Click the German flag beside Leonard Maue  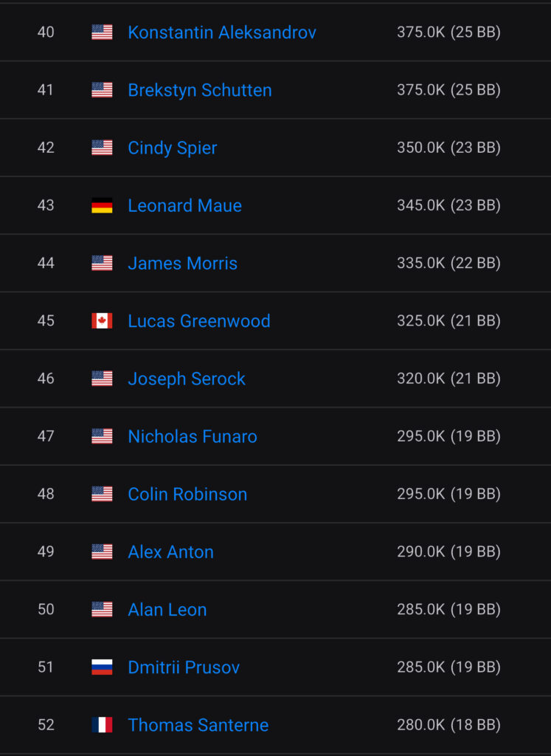point(102,205)
